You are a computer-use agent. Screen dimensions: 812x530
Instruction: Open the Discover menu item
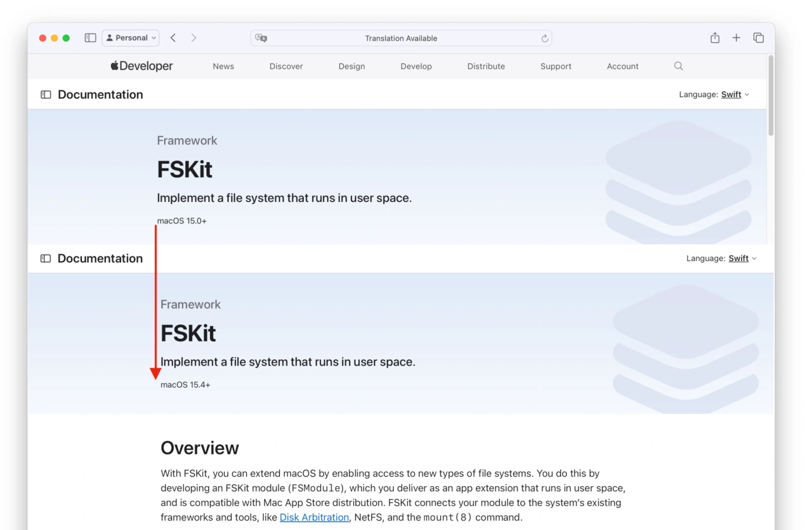pyautogui.click(x=286, y=66)
